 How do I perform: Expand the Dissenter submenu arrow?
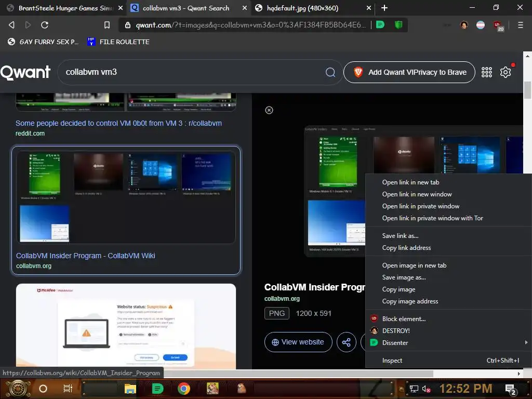(x=526, y=343)
